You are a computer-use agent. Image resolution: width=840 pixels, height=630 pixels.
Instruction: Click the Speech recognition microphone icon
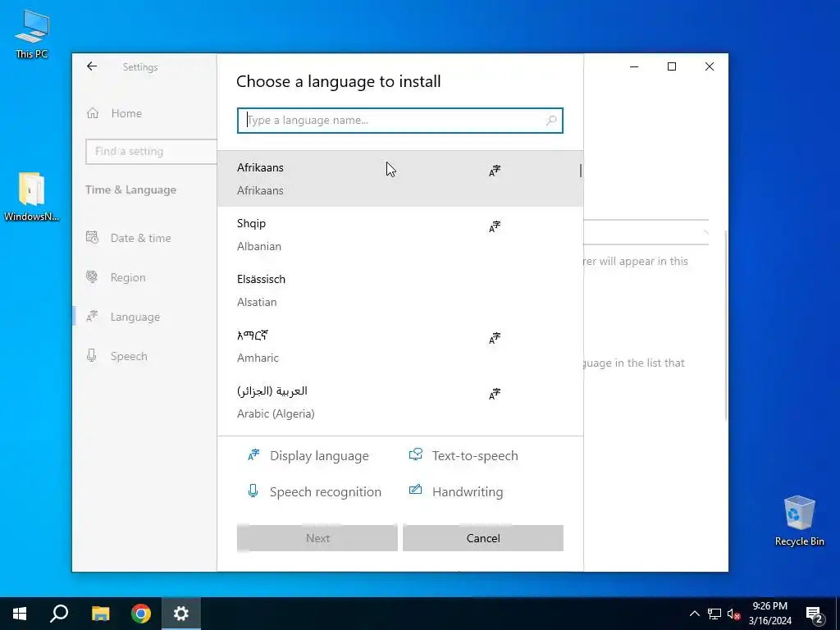click(x=253, y=491)
